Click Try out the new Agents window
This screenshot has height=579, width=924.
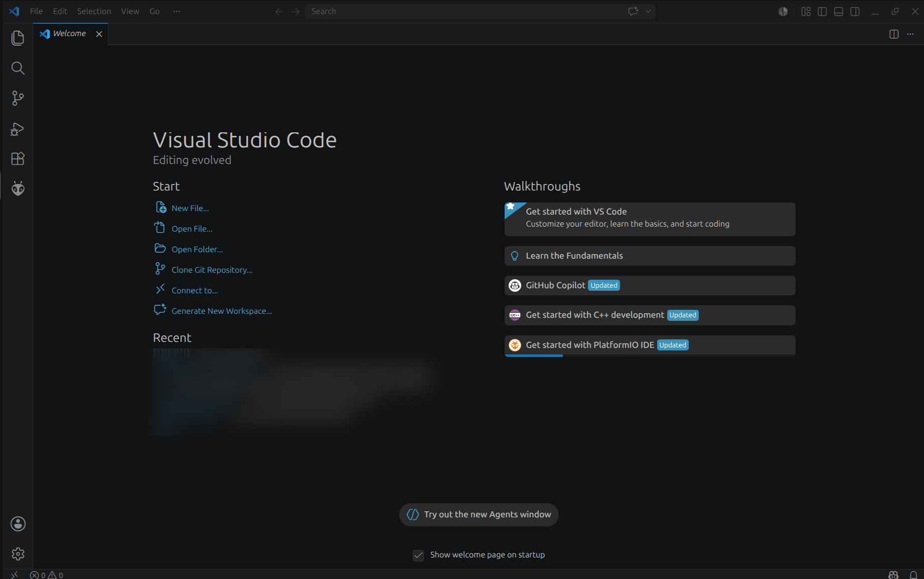pyautogui.click(x=479, y=514)
